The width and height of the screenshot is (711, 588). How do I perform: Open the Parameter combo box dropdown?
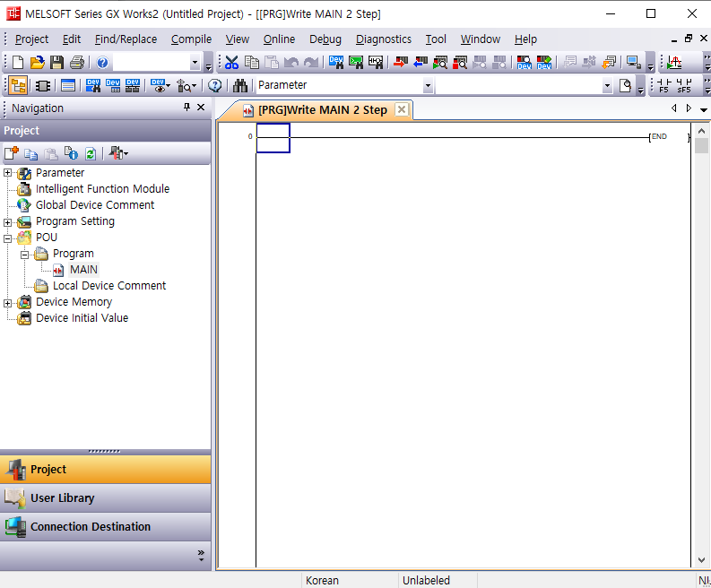[428, 85]
